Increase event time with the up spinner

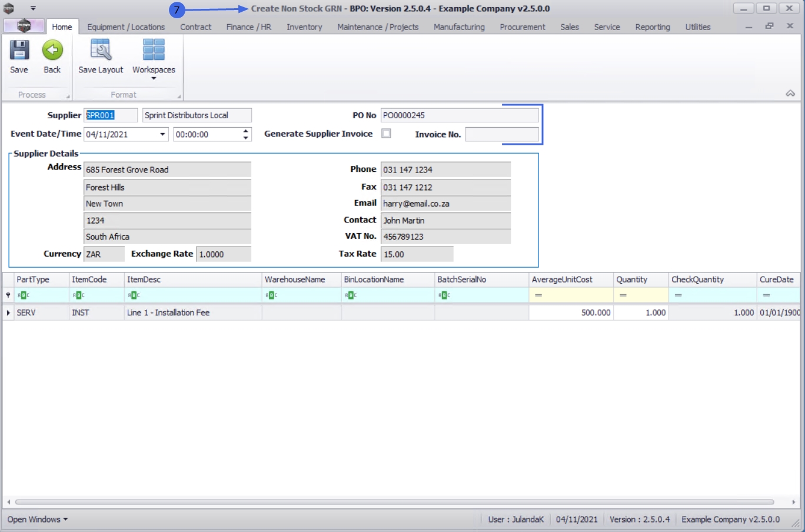[246, 131]
